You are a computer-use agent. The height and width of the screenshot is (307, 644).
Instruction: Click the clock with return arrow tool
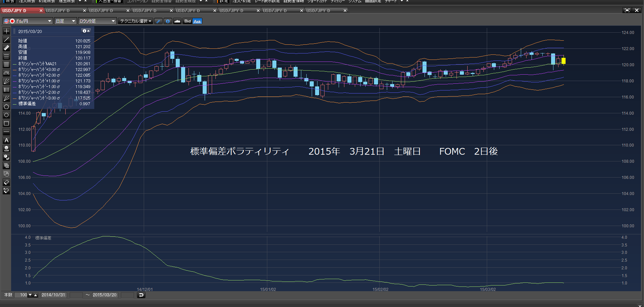tap(6, 157)
